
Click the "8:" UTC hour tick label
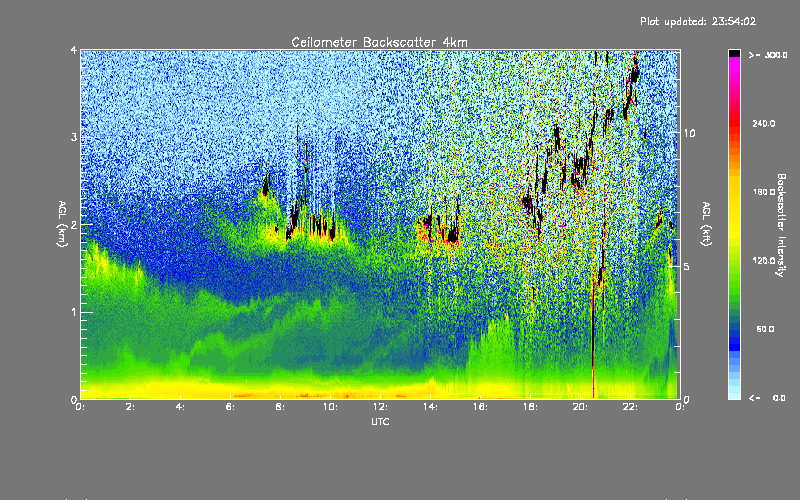point(281,407)
